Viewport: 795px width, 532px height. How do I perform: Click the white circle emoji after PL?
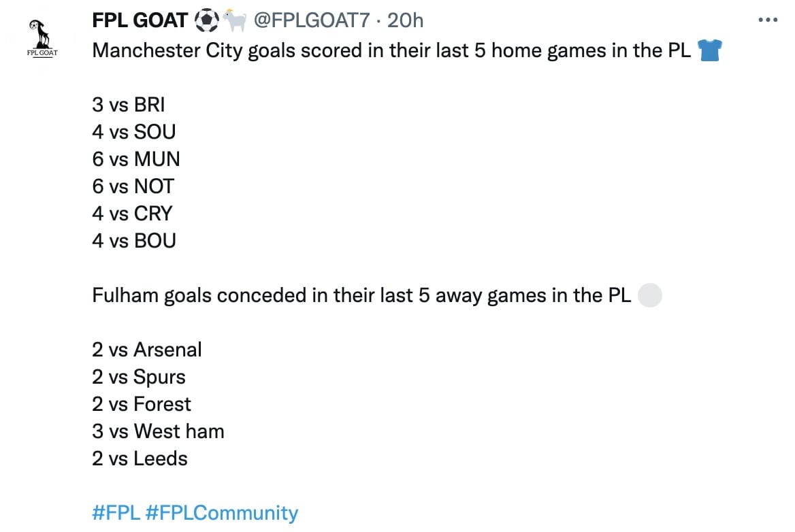tap(649, 295)
